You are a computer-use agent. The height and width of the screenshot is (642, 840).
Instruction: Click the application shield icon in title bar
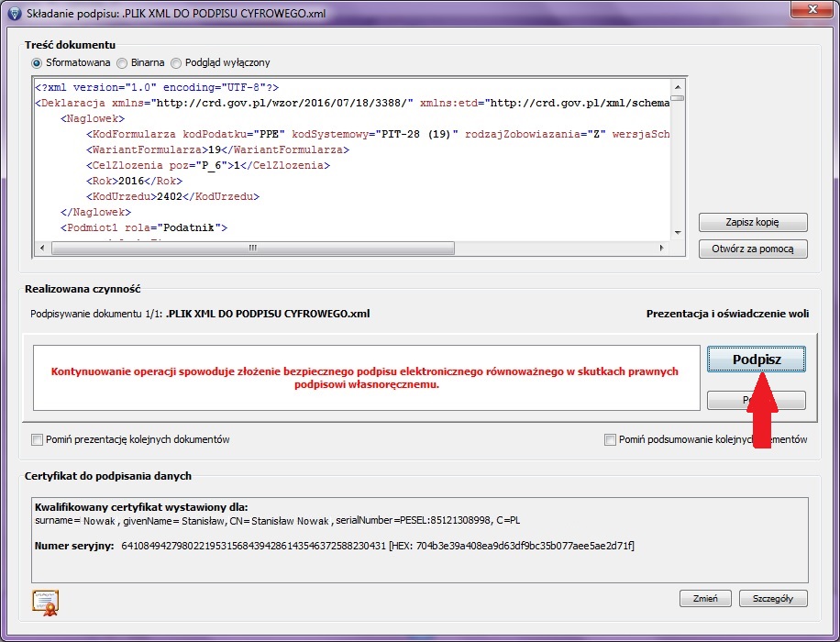(x=15, y=13)
